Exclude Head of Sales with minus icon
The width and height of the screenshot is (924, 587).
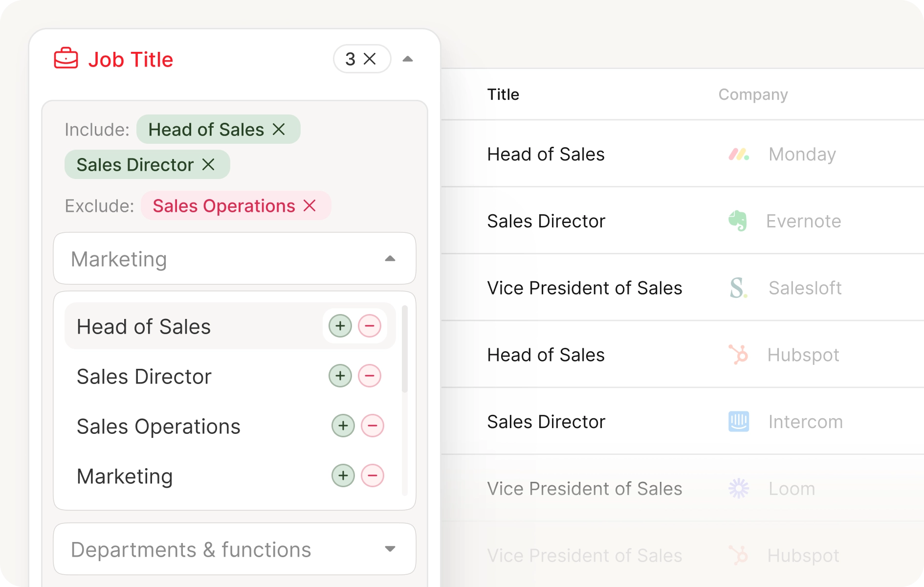tap(370, 326)
